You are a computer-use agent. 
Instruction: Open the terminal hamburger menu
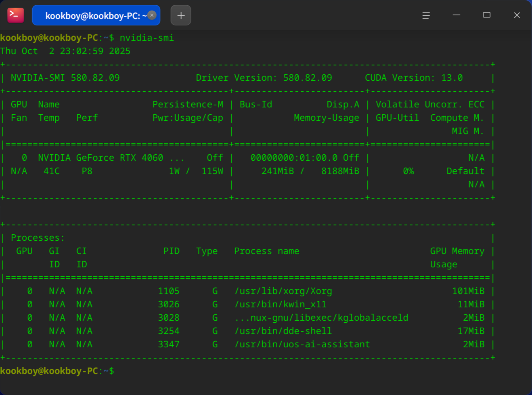[x=426, y=15]
